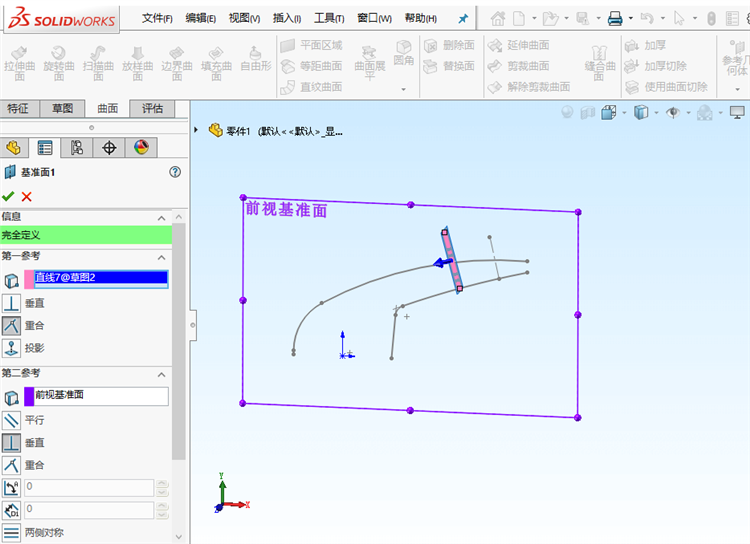
Task: Open the PropertyManager tab
Action: coord(45,148)
